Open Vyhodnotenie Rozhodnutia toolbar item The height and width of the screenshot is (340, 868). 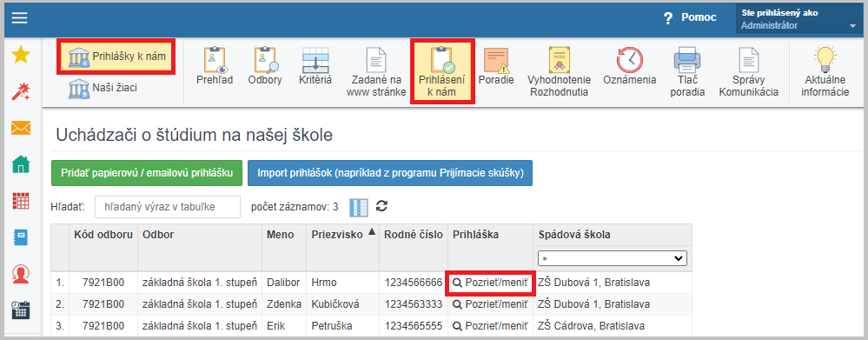[559, 72]
